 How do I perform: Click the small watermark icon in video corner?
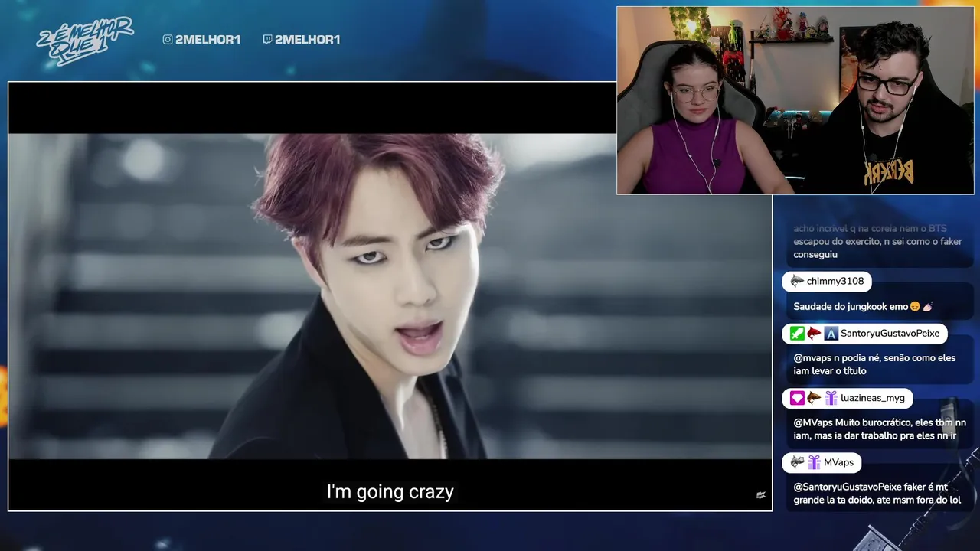point(760,495)
